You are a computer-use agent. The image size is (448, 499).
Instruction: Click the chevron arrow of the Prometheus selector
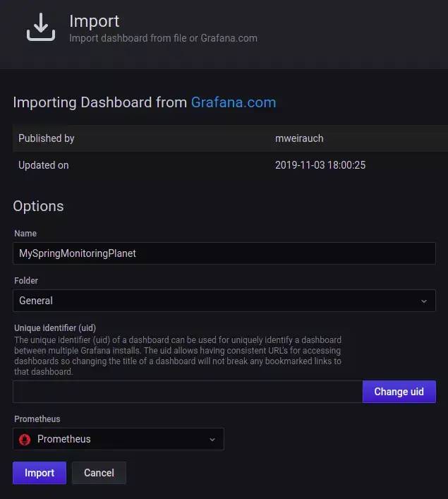click(212, 440)
